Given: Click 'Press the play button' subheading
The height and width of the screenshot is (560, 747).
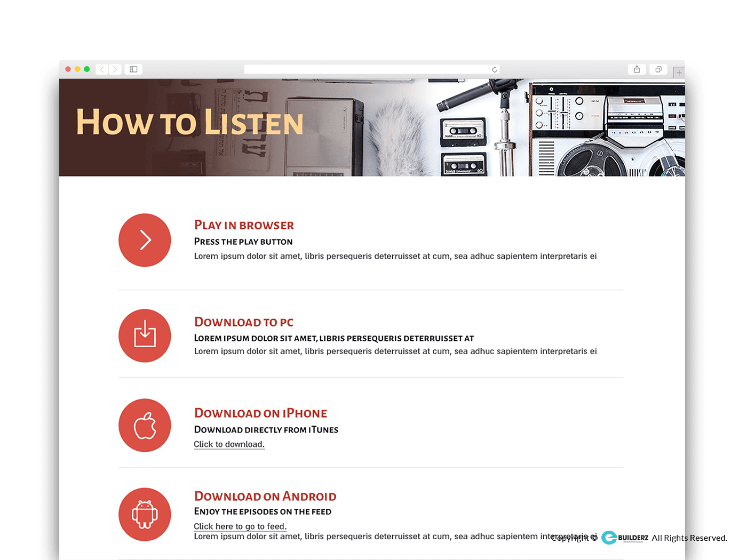Looking at the screenshot, I should [243, 242].
